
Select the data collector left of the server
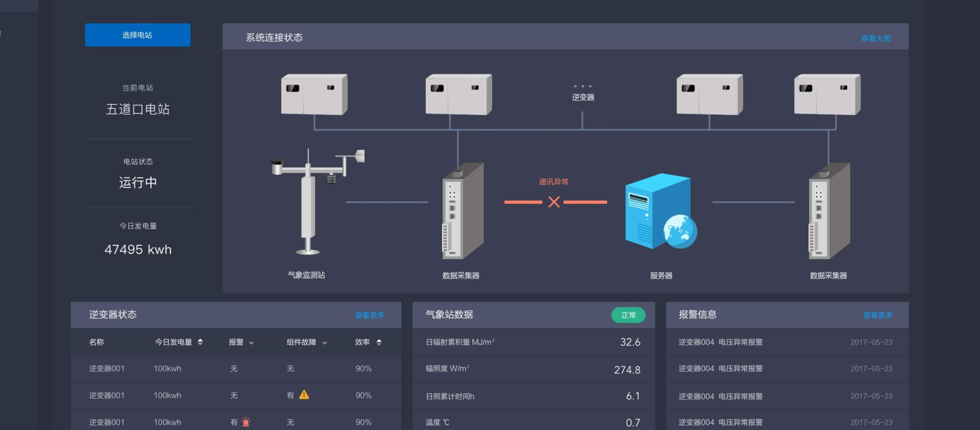[x=462, y=211]
